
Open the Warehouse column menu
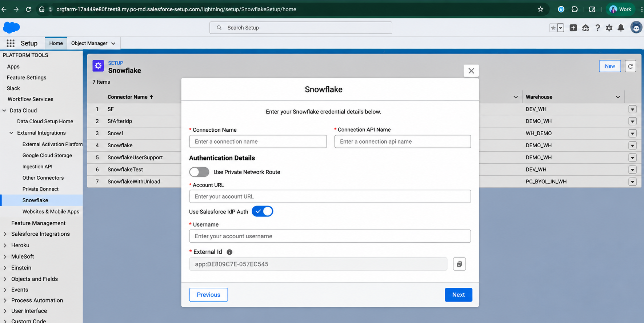pyautogui.click(x=618, y=97)
